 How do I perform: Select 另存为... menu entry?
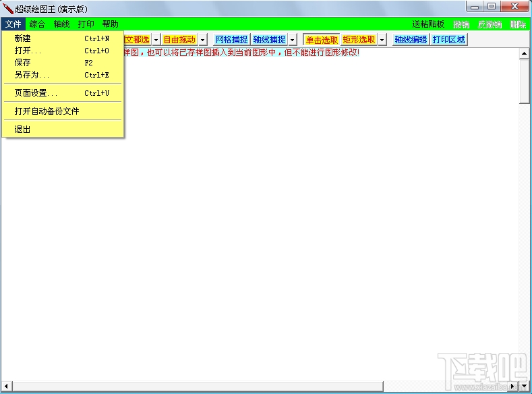pyautogui.click(x=63, y=75)
